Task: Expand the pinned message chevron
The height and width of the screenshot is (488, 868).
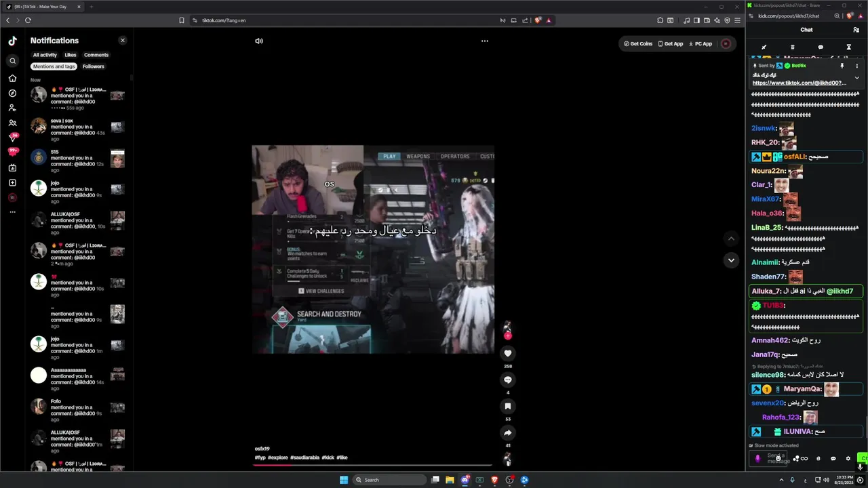Action: [856, 78]
